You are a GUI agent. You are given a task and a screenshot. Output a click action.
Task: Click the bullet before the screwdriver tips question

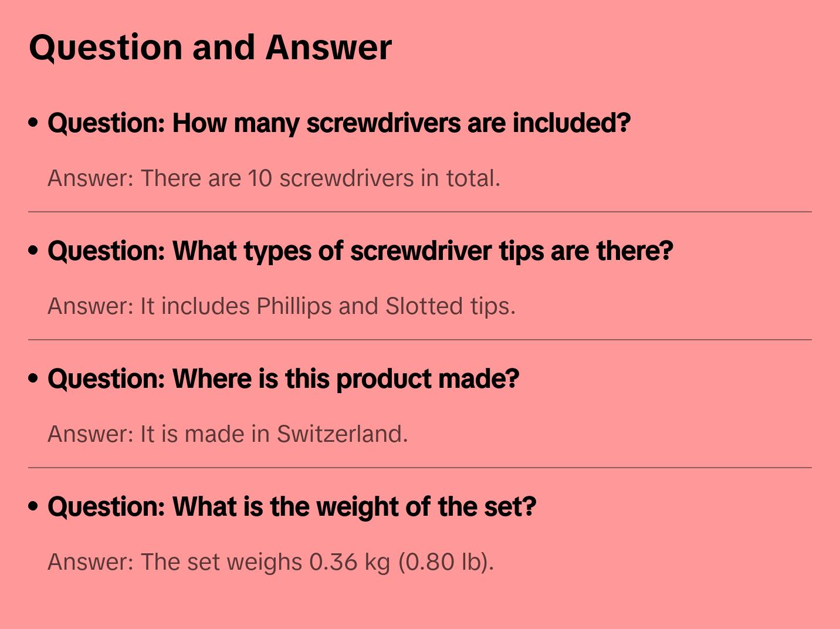(33, 251)
